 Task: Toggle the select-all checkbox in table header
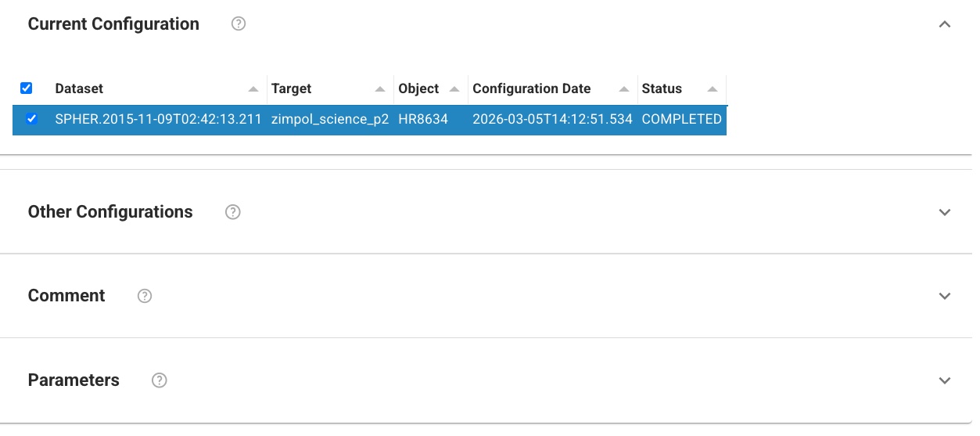[26, 88]
